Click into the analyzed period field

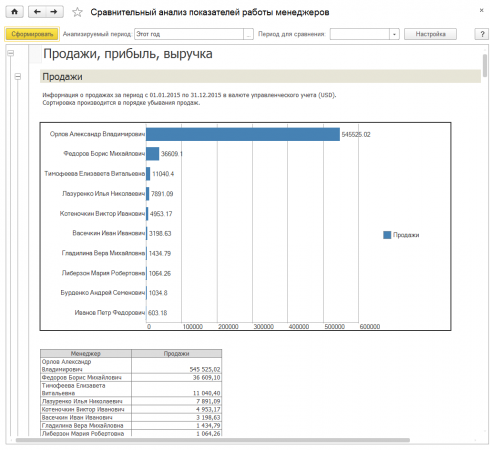click(x=189, y=34)
